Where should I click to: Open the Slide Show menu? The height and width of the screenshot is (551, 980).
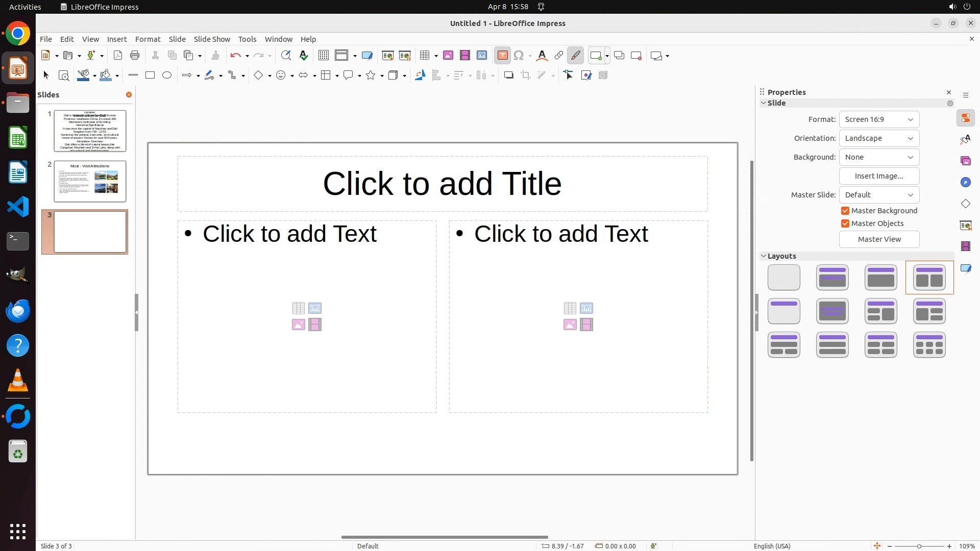point(212,39)
